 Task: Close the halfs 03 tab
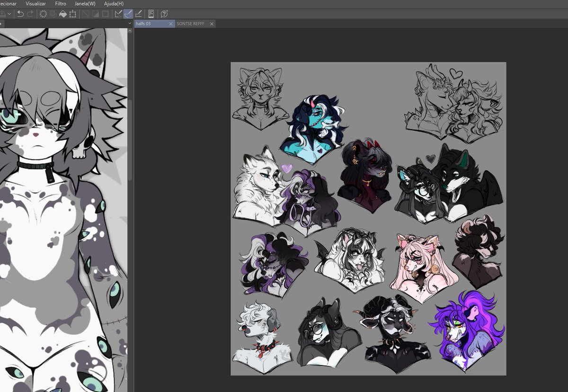(171, 24)
